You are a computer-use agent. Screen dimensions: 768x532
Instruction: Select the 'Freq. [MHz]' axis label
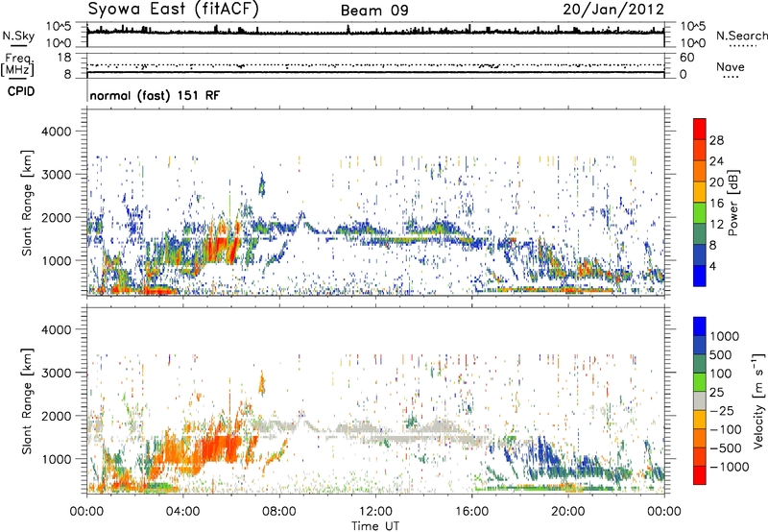click(x=17, y=64)
